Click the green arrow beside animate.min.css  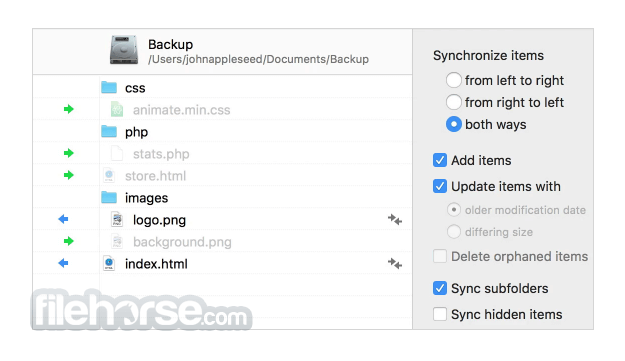pos(69,109)
